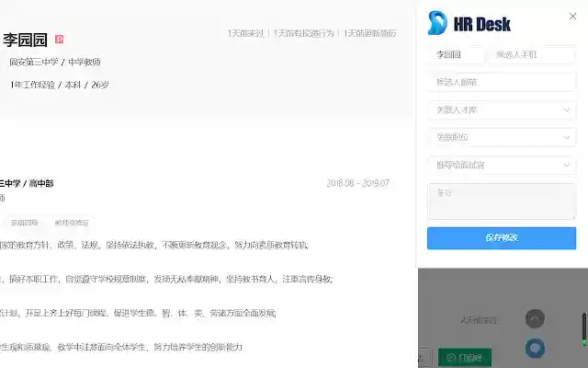588x368 pixels.
Task: Click the red badge beside 李园园
Action: (59, 39)
